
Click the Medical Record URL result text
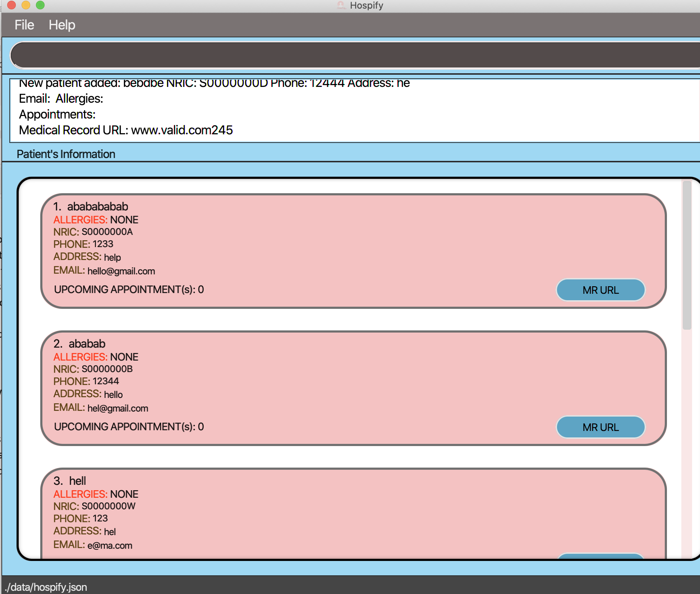click(x=126, y=130)
